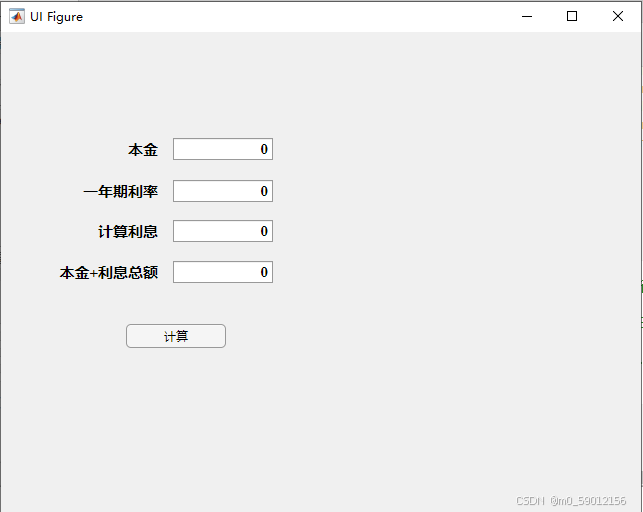
Task: Minimize the UI Figure window
Action: pos(527,16)
